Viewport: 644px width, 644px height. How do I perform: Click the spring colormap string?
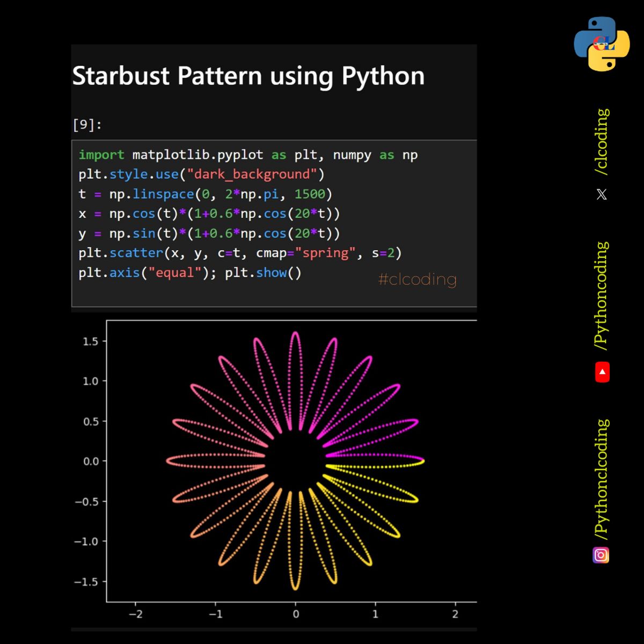(326, 253)
